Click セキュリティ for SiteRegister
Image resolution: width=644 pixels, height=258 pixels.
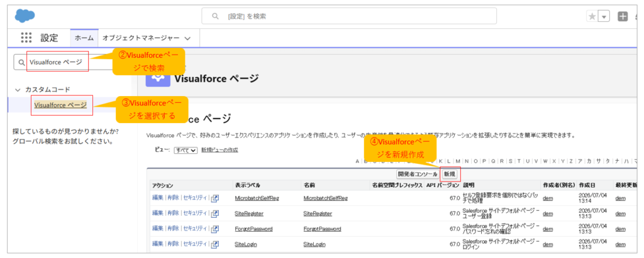coord(195,213)
